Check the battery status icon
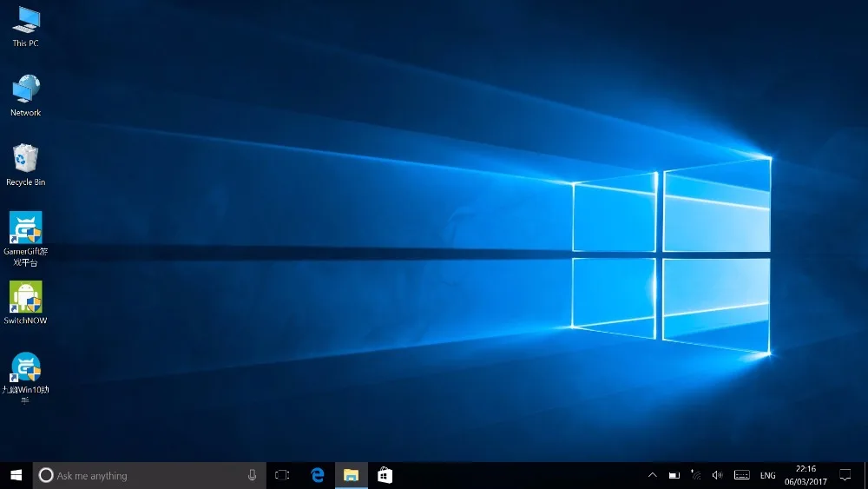The width and height of the screenshot is (868, 489). point(674,475)
